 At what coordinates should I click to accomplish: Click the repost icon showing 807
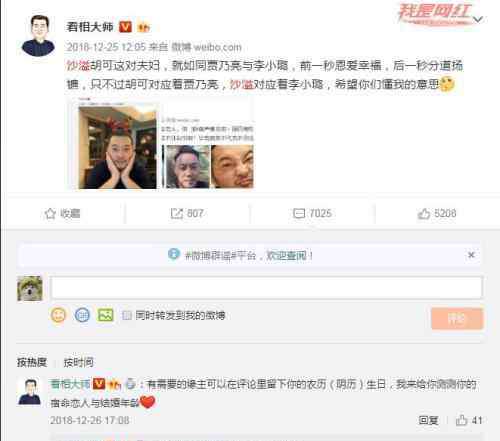[x=177, y=213]
